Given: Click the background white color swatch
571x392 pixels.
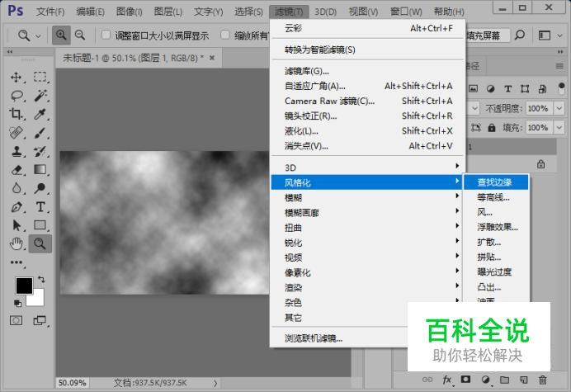Looking at the screenshot, I should coord(37,300).
